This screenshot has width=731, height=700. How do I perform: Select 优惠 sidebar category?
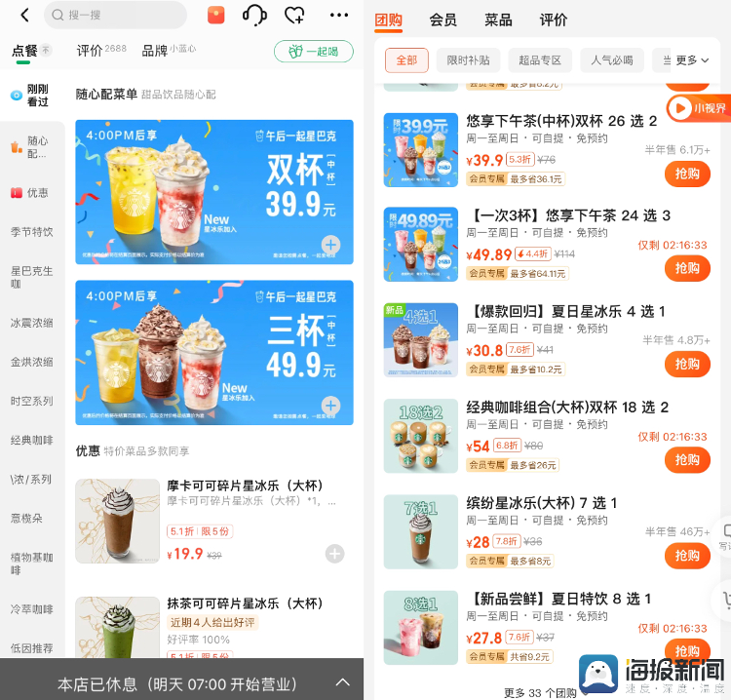click(x=32, y=193)
